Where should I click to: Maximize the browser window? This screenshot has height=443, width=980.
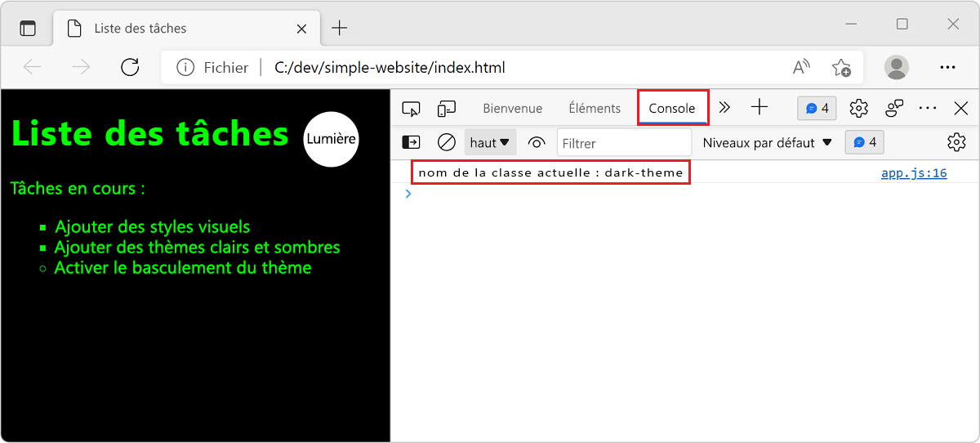(902, 25)
